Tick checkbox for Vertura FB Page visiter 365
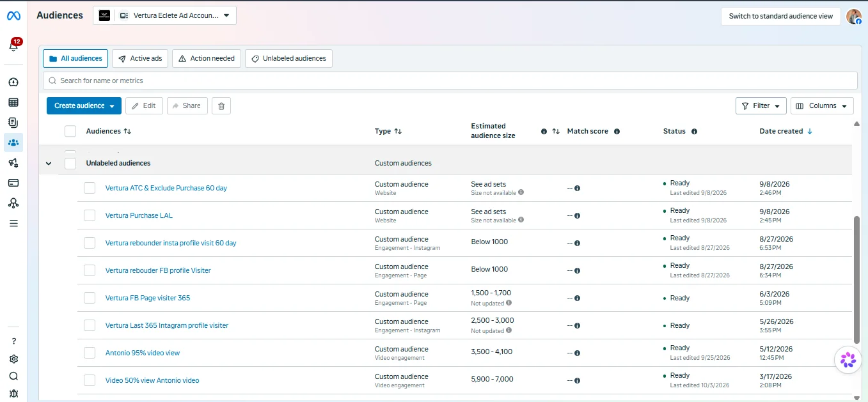 click(90, 298)
